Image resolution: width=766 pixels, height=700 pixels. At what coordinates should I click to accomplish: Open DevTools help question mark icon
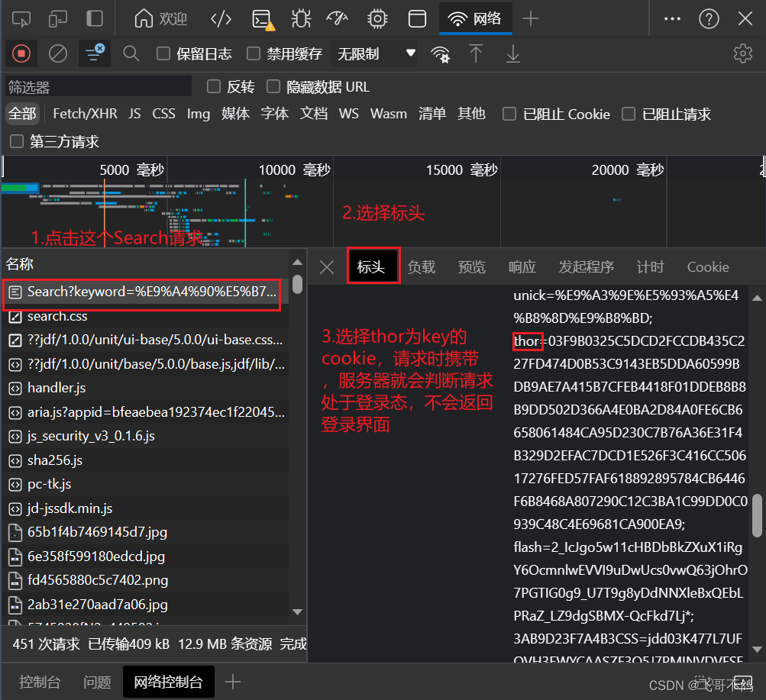(x=709, y=19)
